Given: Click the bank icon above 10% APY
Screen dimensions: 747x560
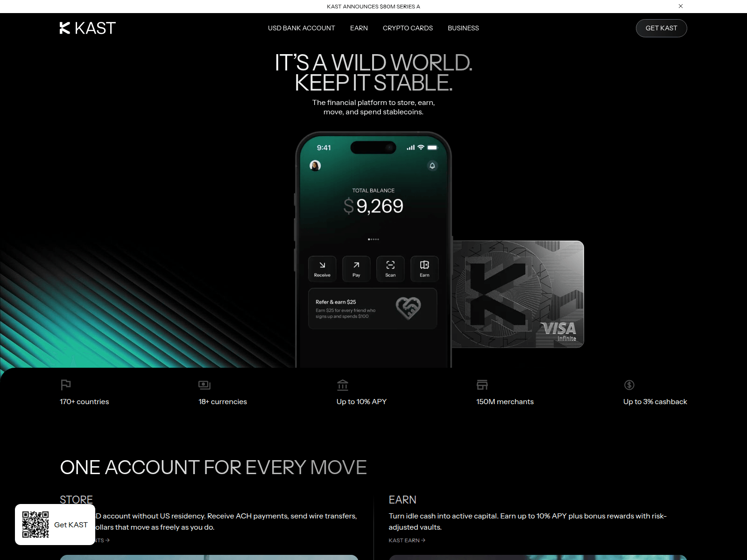Looking at the screenshot, I should click(x=343, y=385).
